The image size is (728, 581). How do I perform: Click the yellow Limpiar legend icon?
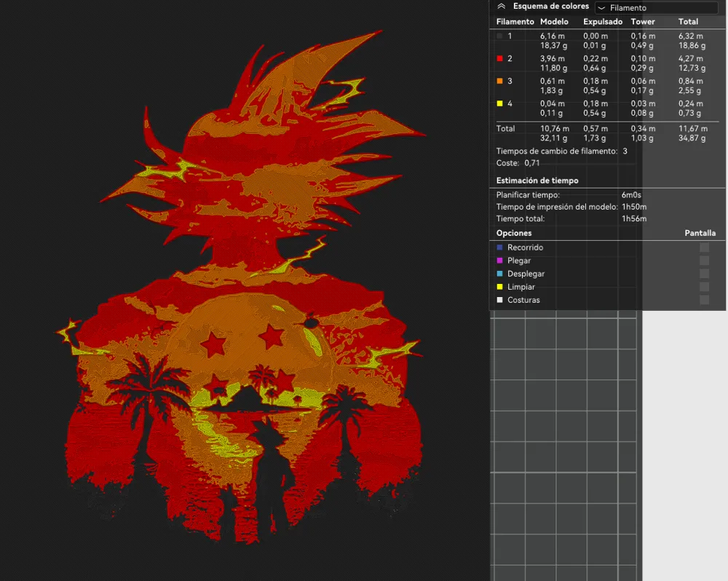499,287
